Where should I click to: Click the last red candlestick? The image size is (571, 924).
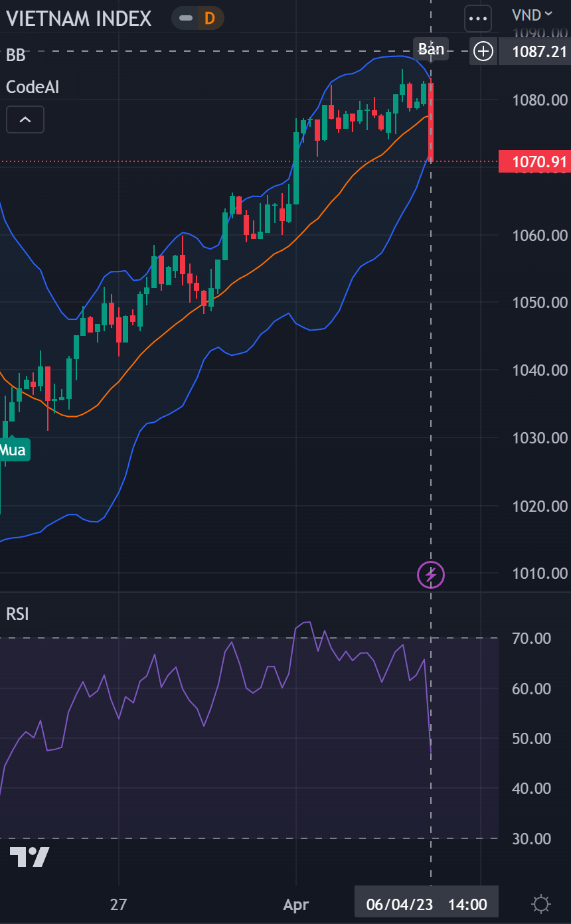pyautogui.click(x=432, y=121)
